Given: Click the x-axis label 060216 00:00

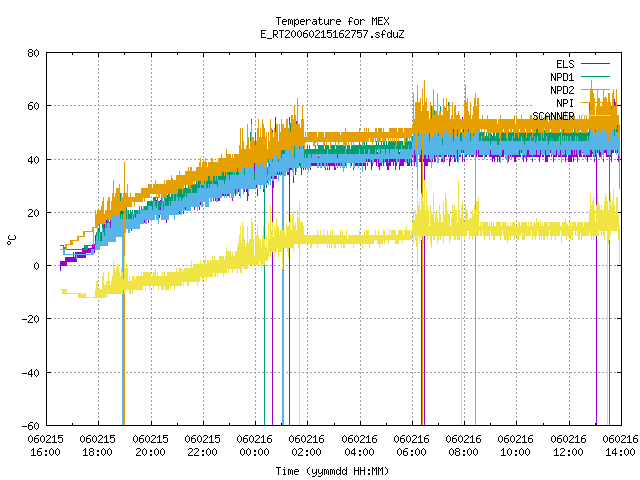Looking at the screenshot, I should click(255, 446).
